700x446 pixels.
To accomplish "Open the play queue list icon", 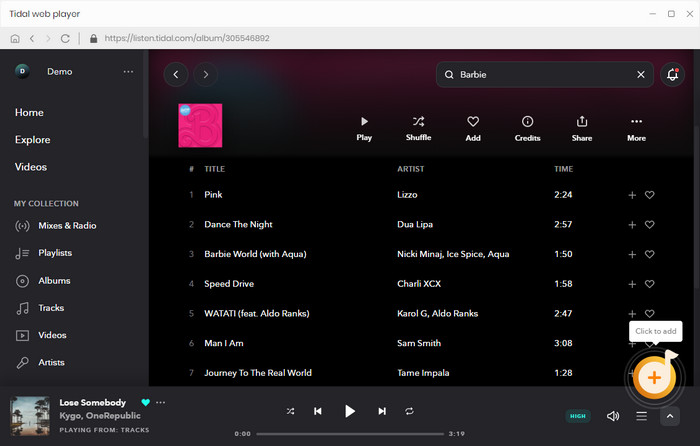I will coord(642,416).
